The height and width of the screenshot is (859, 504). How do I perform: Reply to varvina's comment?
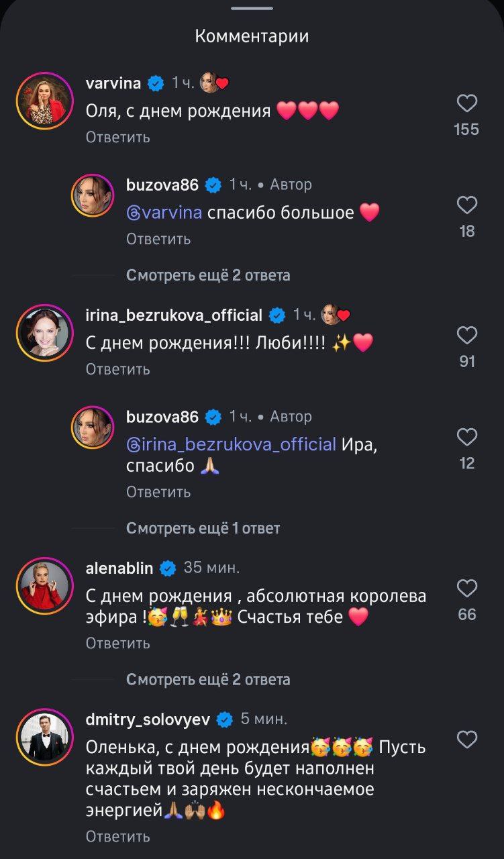117,137
